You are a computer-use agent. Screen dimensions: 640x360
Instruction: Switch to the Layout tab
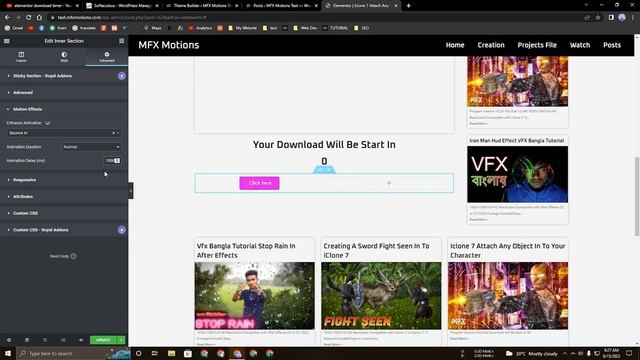(21, 57)
